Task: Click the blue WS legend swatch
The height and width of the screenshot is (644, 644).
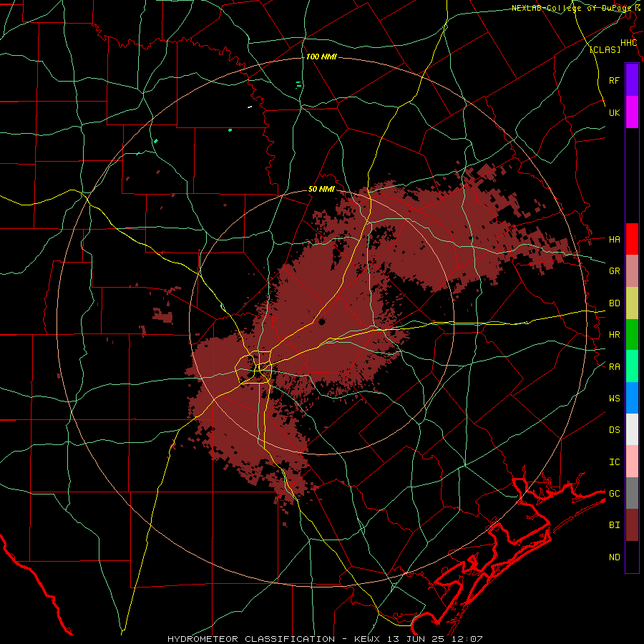Action: pyautogui.click(x=632, y=398)
